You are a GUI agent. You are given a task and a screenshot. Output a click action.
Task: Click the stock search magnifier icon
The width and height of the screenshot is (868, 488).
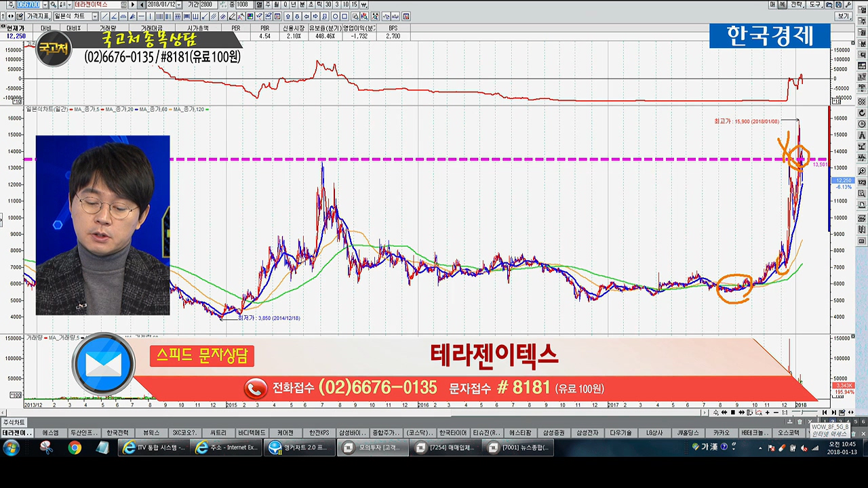(x=53, y=5)
